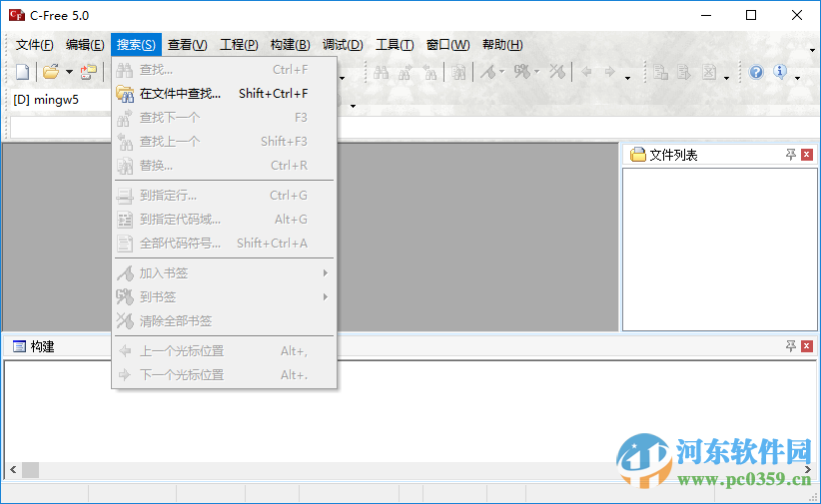
Task: Expand the 到书签 submenu
Action: 224,297
